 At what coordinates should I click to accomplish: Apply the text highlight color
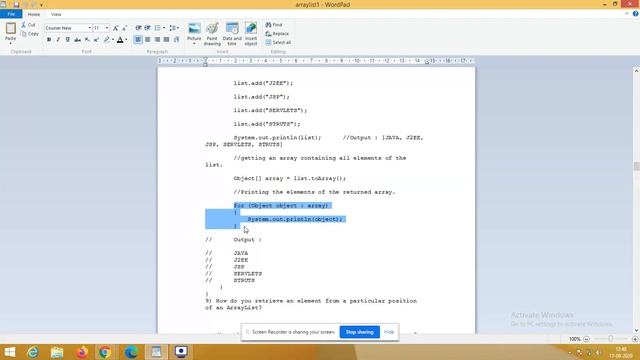coord(107,40)
